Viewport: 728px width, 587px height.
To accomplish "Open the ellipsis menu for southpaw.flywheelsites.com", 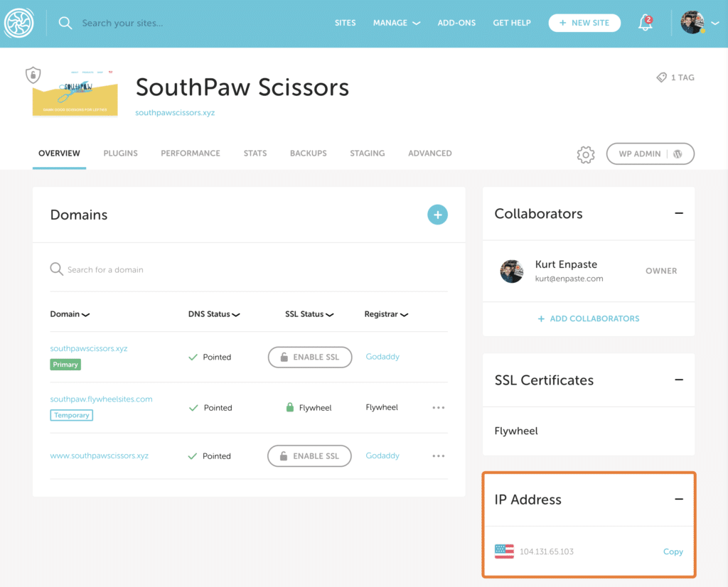I will click(439, 407).
